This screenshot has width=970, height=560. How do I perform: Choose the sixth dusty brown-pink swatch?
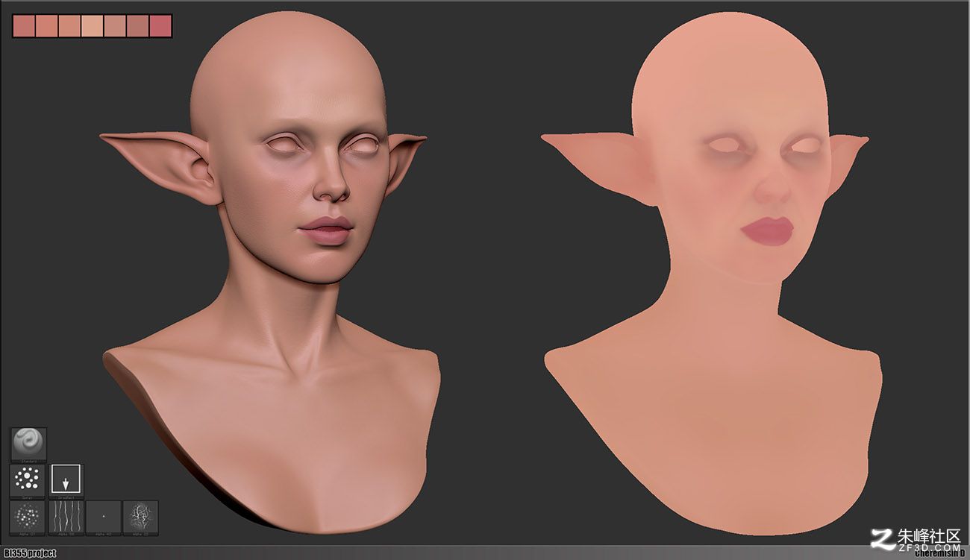[x=138, y=26]
